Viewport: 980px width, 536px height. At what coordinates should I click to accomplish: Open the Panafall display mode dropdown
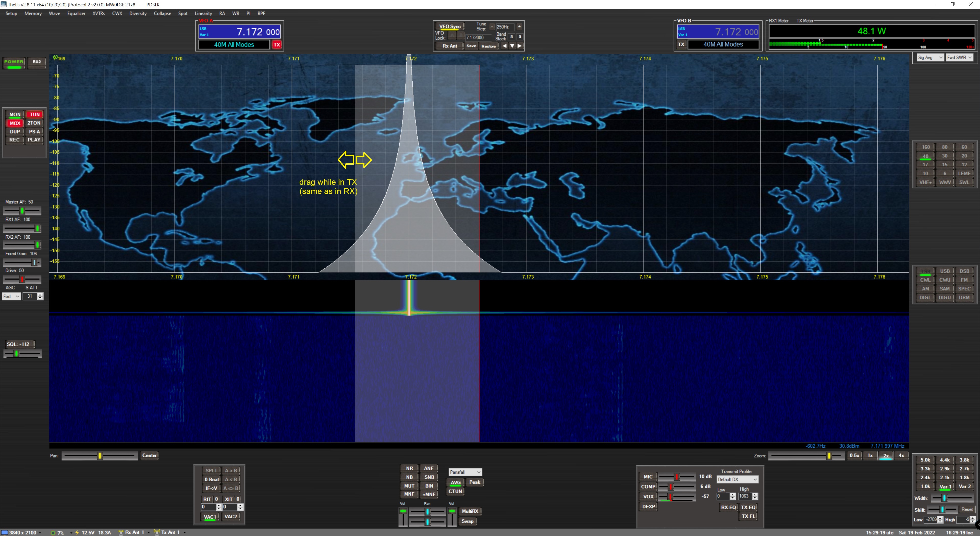click(x=465, y=472)
